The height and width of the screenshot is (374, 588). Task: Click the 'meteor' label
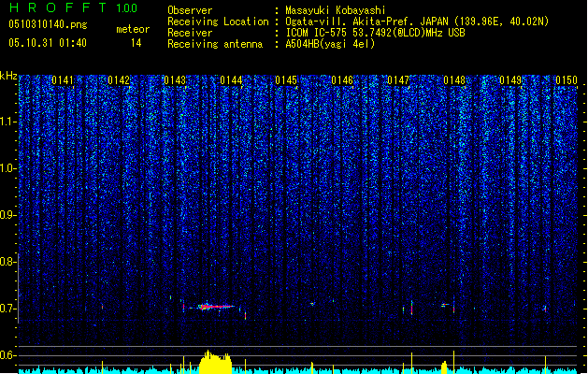(133, 29)
